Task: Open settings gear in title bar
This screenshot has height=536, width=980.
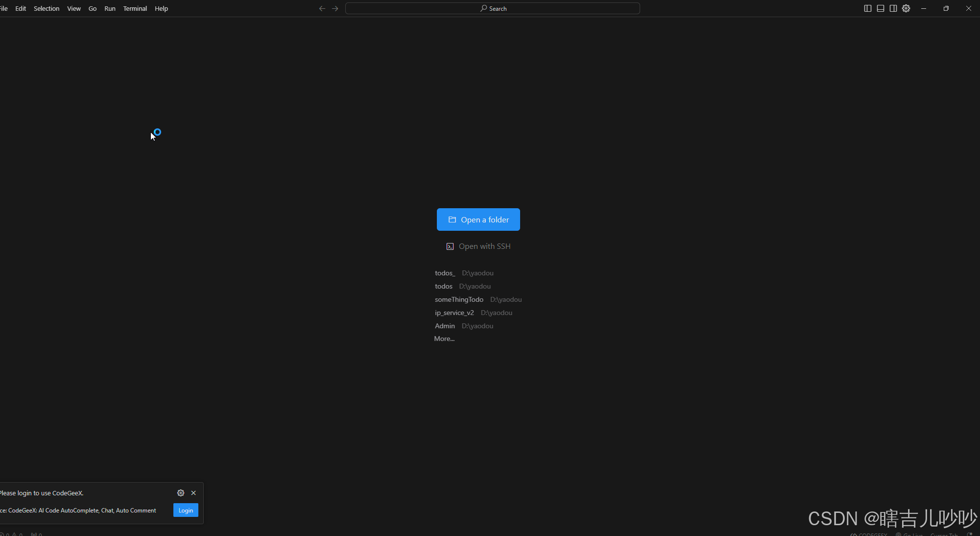Action: pyautogui.click(x=906, y=8)
